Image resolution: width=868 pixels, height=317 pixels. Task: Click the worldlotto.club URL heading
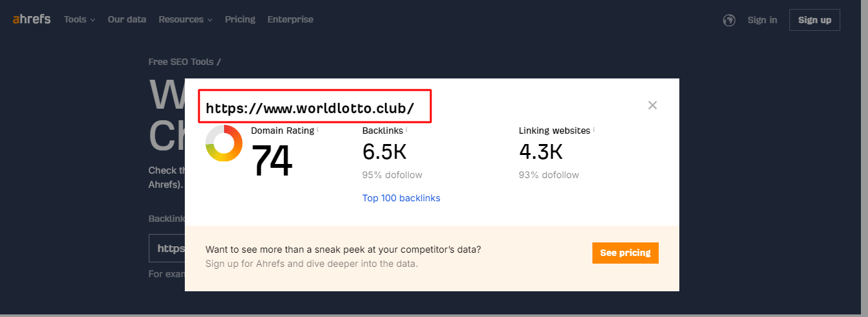[x=310, y=108]
